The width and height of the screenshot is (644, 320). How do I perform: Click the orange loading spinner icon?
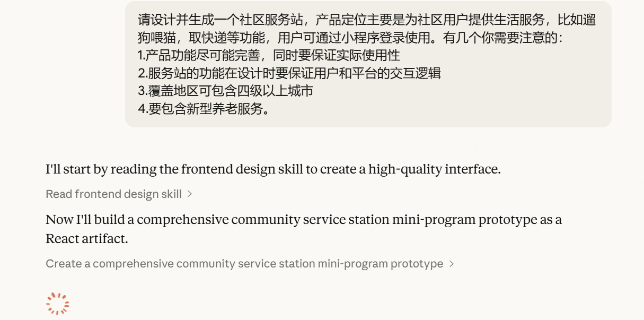point(57,304)
